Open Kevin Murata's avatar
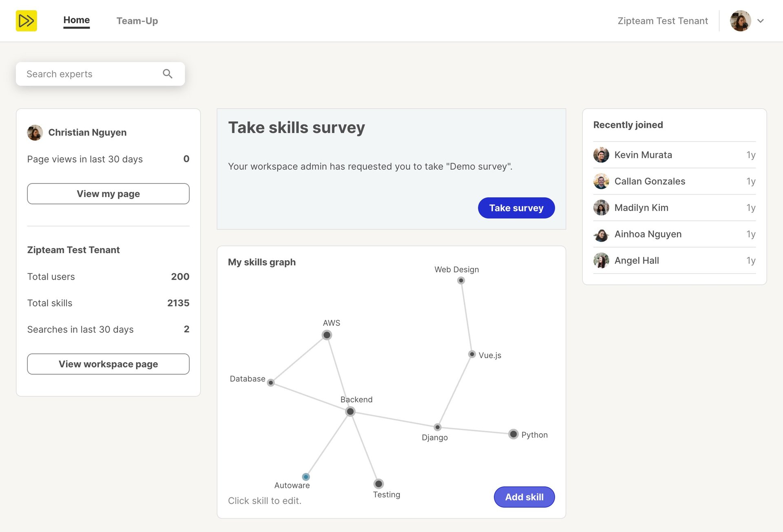Viewport: 783px width, 532px height. (x=601, y=155)
